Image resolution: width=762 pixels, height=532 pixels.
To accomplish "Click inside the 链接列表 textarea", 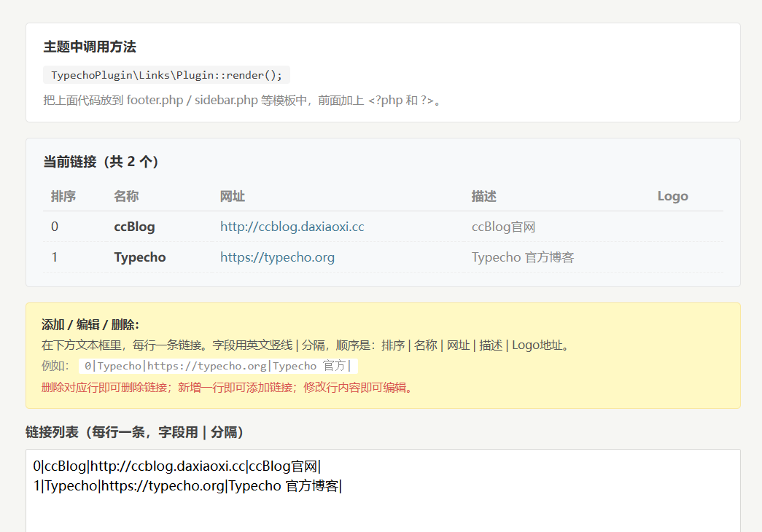I will 383,490.
